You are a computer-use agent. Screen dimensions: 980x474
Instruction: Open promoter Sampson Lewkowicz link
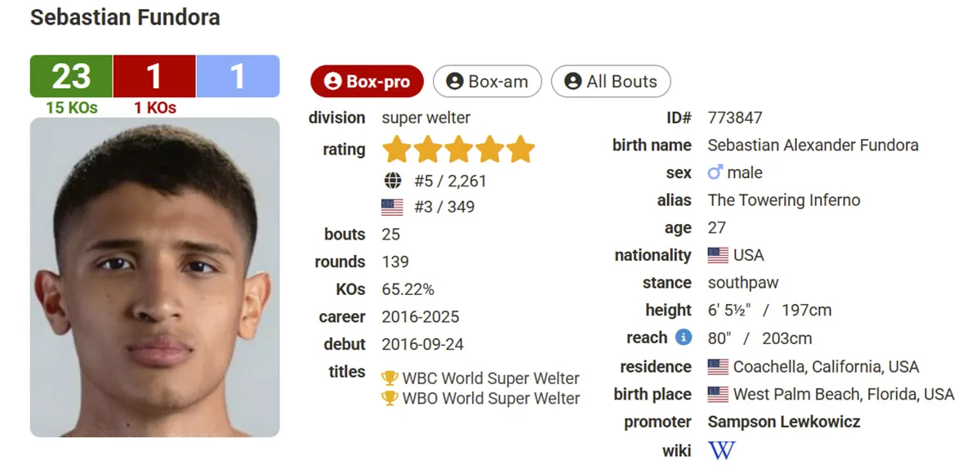pos(783,422)
